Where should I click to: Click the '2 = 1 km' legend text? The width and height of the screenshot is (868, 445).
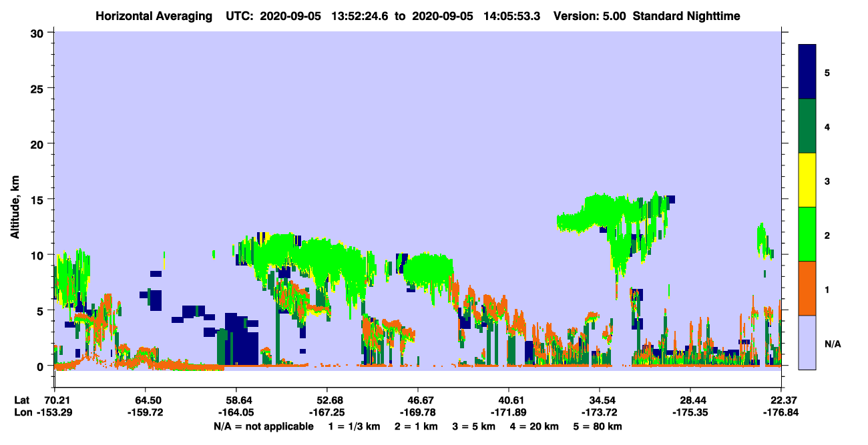417,426
